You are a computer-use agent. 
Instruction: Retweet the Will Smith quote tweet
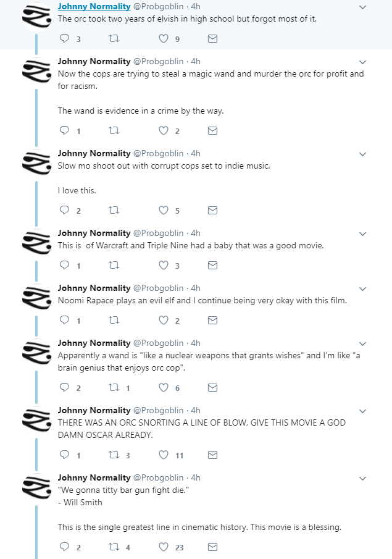point(114,547)
